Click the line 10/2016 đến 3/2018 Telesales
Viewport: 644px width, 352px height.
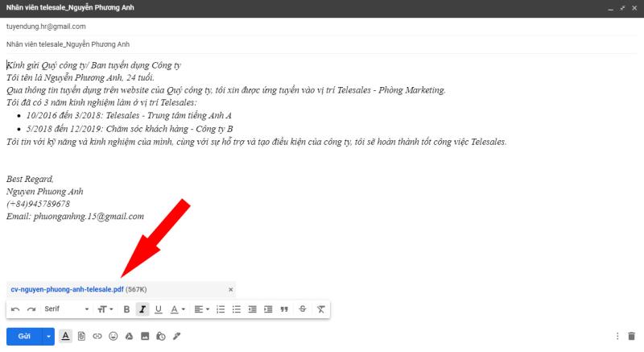129,115
